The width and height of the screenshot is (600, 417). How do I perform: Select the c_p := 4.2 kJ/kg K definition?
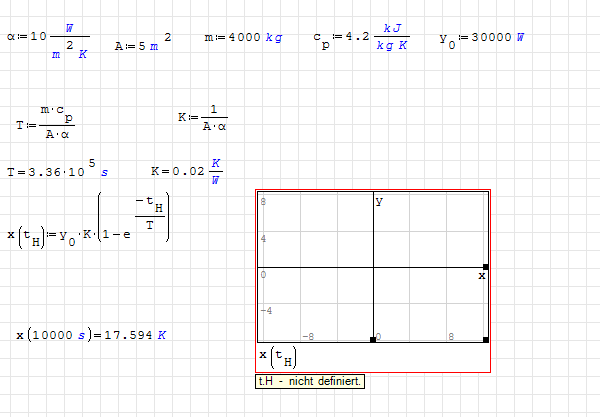pos(359,38)
